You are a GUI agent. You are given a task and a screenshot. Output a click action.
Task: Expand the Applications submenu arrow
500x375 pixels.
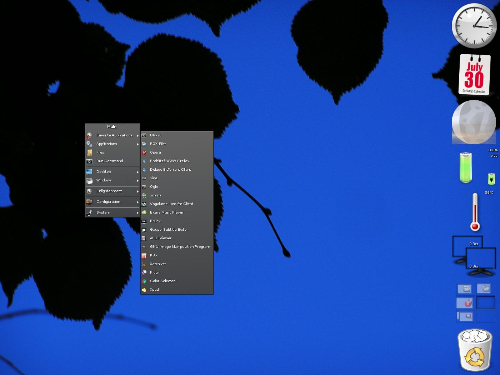pyautogui.click(x=137, y=144)
